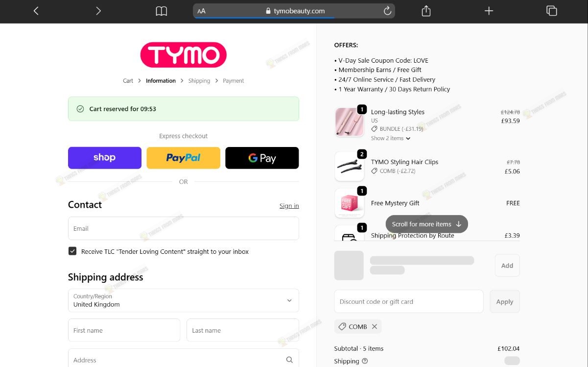This screenshot has width=588, height=367.
Task: Open the Country/Region dropdown
Action: click(x=184, y=300)
